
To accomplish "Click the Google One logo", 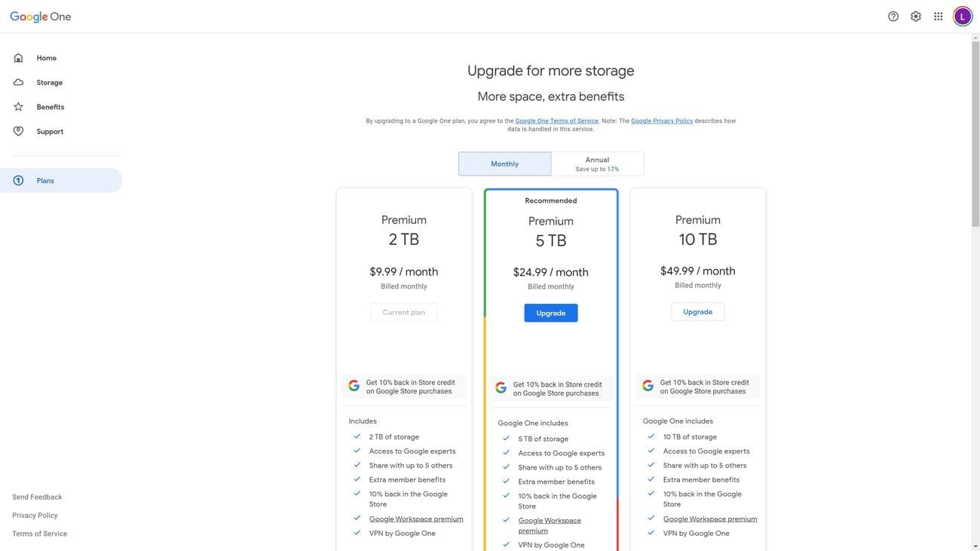I will [41, 17].
